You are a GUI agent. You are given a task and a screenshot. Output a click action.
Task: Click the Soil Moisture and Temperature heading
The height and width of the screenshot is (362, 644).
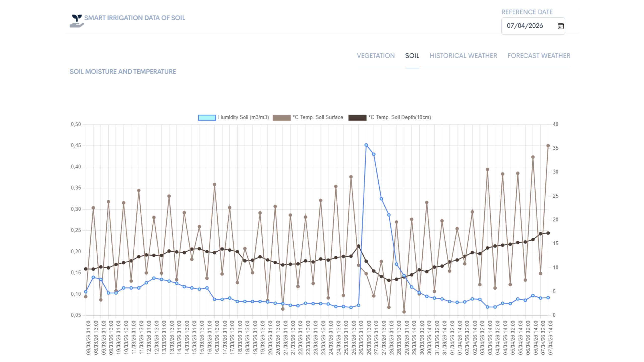click(123, 72)
